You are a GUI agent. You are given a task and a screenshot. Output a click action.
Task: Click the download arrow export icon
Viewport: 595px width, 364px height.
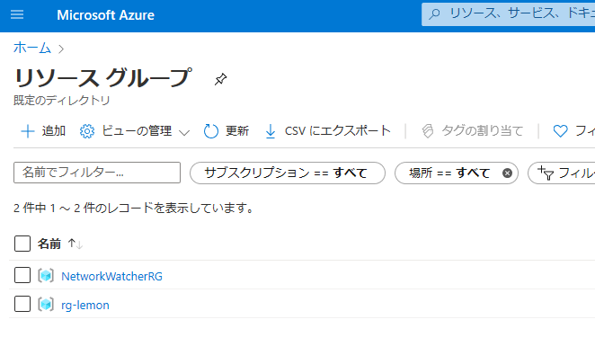[271, 131]
